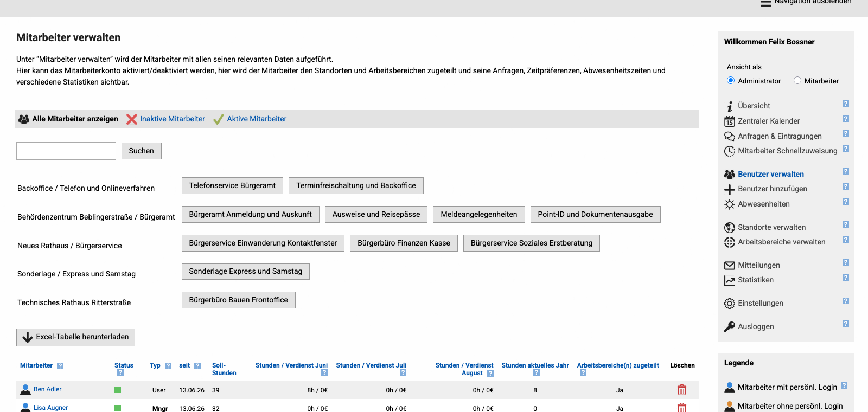Open Lisa Augner employee link
The image size is (868, 412).
(x=50, y=408)
